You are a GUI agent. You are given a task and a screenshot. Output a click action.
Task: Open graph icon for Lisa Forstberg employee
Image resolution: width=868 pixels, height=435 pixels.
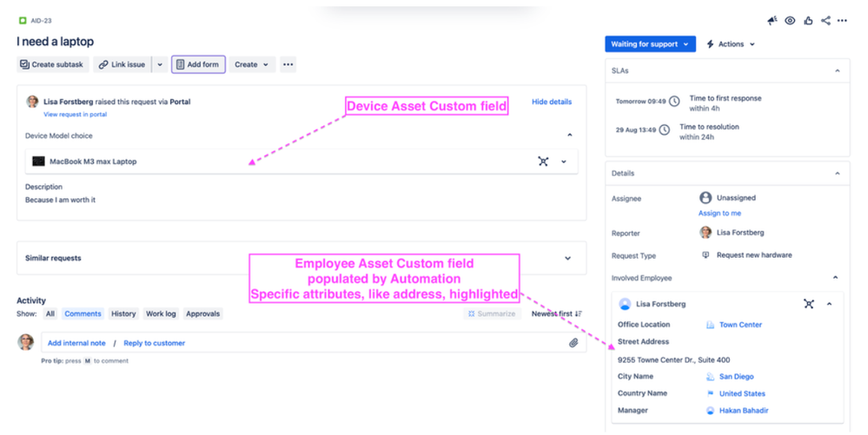[x=809, y=304]
